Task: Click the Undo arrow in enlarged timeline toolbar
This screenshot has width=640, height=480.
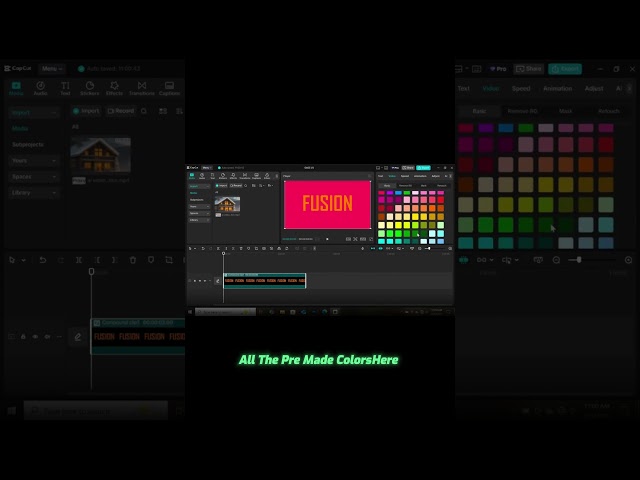Action: click(42, 260)
